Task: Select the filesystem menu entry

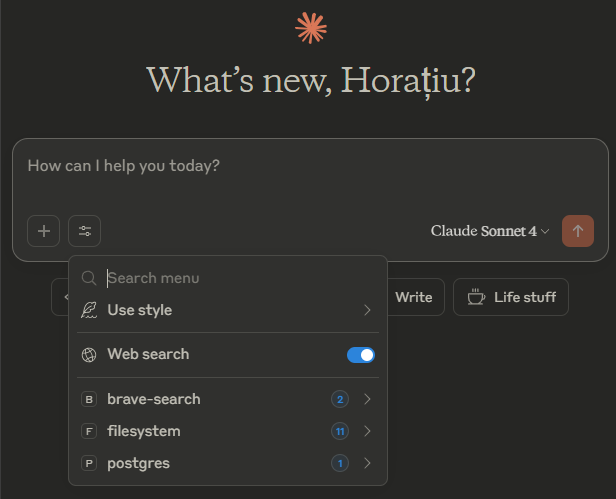Action: click(x=144, y=431)
